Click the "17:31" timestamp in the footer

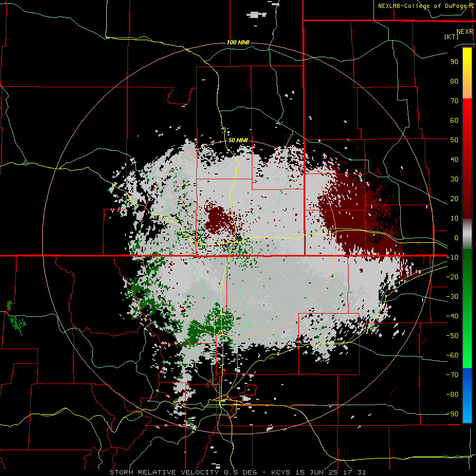pos(354,472)
